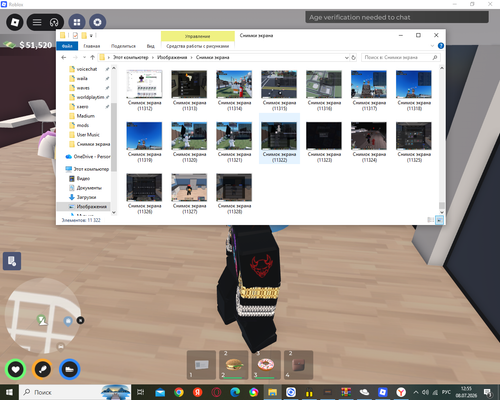Select the worldplaytim folder in the sidebar
This screenshot has width=500, height=400.
coord(90,97)
